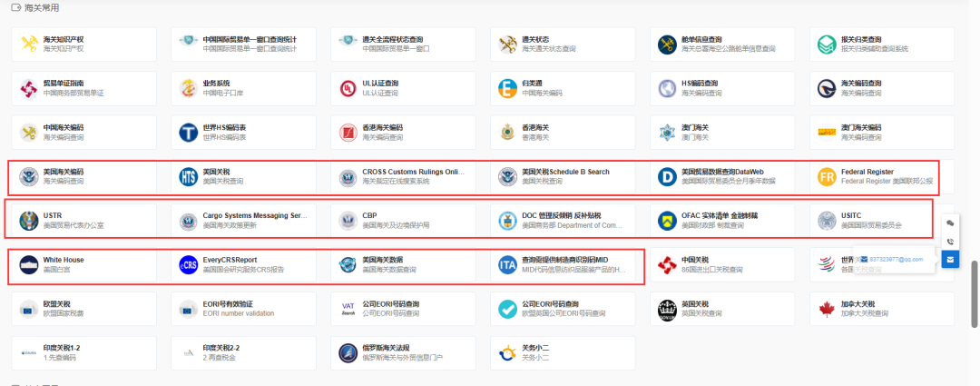
Task: Open the 通关状态 card
Action: (x=563, y=44)
